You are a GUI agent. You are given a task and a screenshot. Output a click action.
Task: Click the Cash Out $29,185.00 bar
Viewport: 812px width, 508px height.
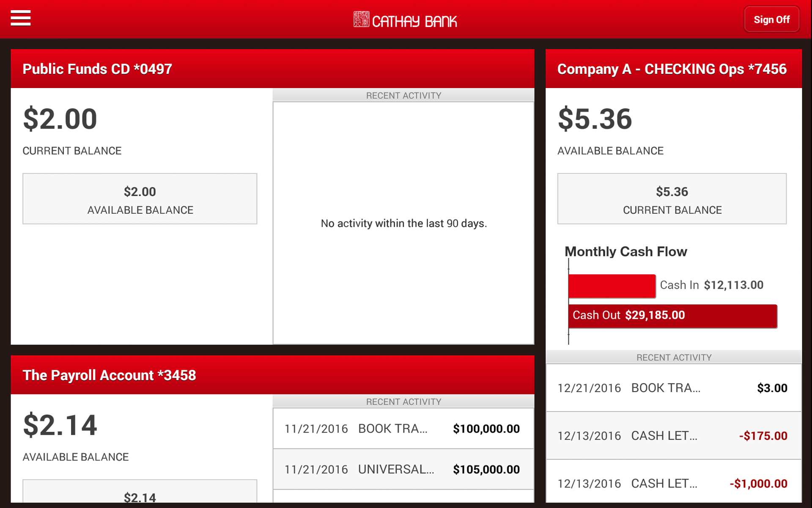[x=672, y=316]
